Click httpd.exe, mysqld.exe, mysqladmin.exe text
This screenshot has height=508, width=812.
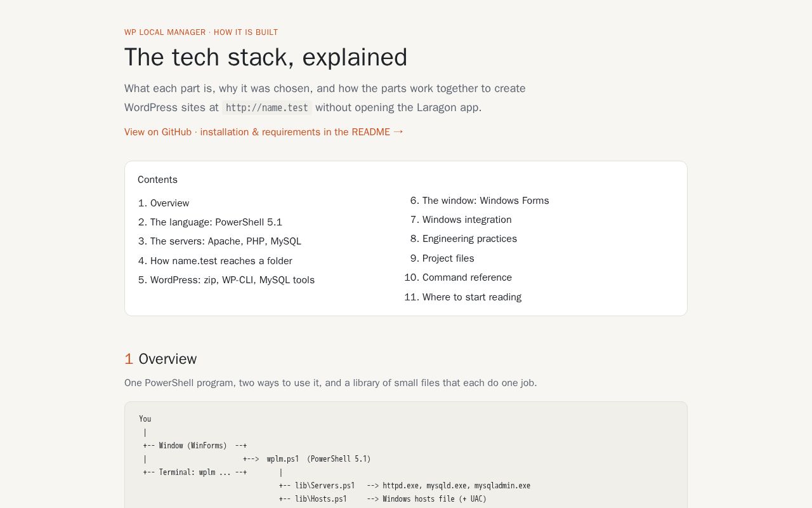coord(456,486)
